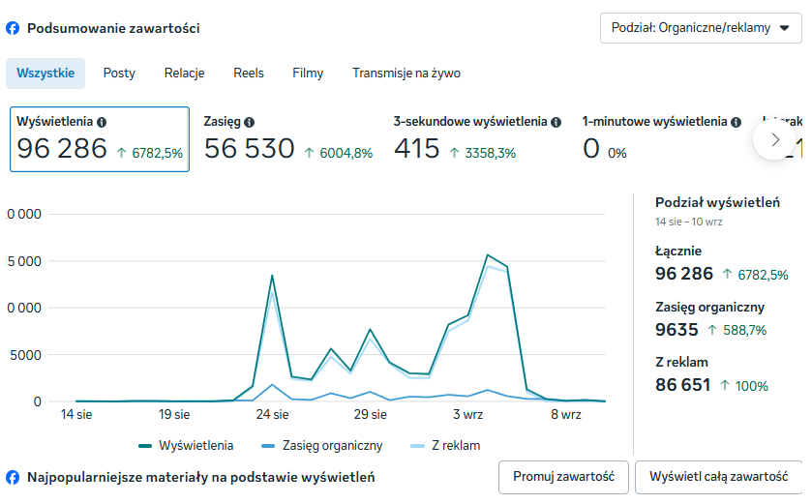Switch to the Reels tab

coord(249,73)
